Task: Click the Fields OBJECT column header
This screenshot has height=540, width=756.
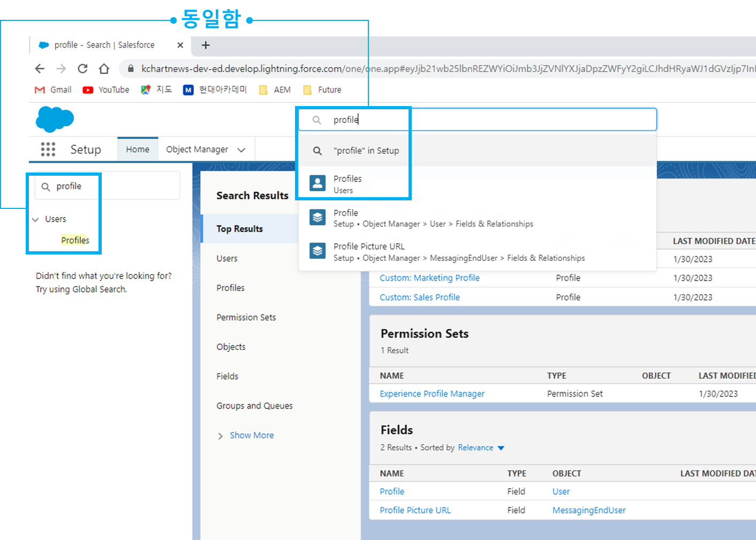Action: click(x=566, y=473)
